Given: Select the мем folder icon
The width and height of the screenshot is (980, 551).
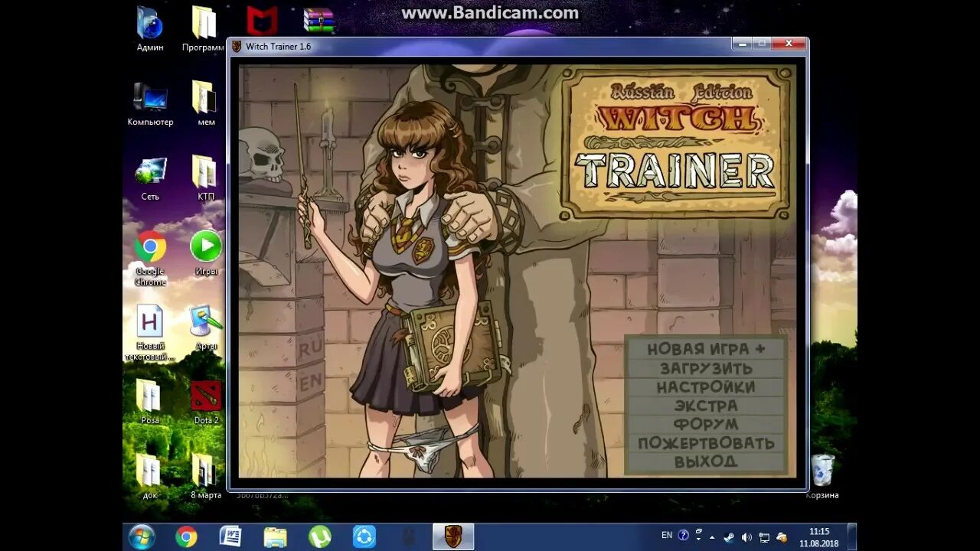Looking at the screenshot, I should tap(204, 103).
